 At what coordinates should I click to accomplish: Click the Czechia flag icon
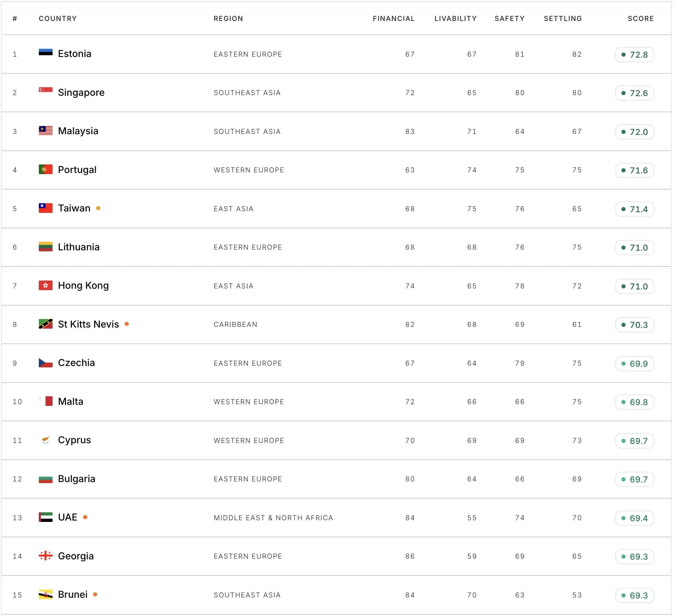45,363
